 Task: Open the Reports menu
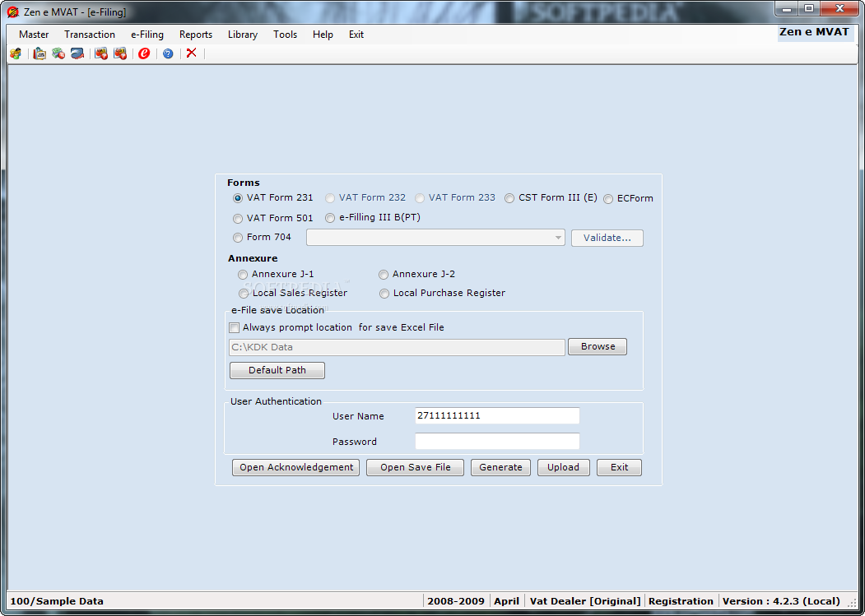(196, 35)
